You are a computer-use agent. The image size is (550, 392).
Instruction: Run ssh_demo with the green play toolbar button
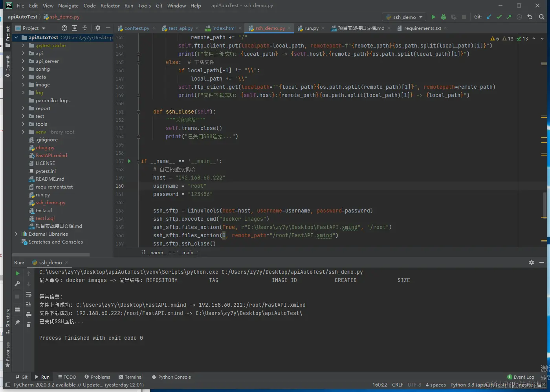[433, 17]
